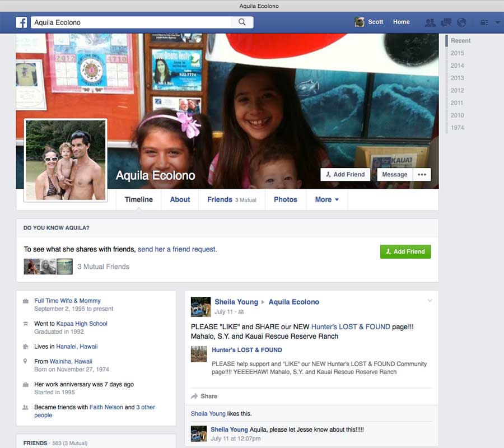Open Kapaa High School link
This screenshot has height=448, width=504.
click(82, 324)
